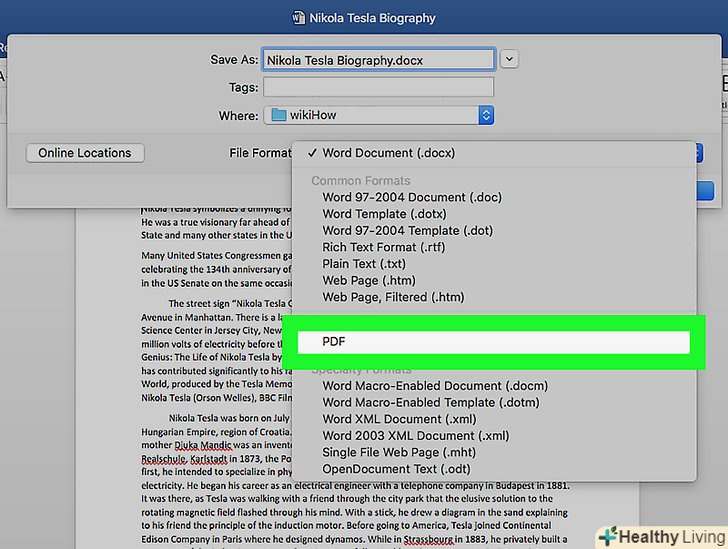Choose Word Macro-Enabled Template (.dotm)
The width and height of the screenshot is (728, 549).
(494, 403)
